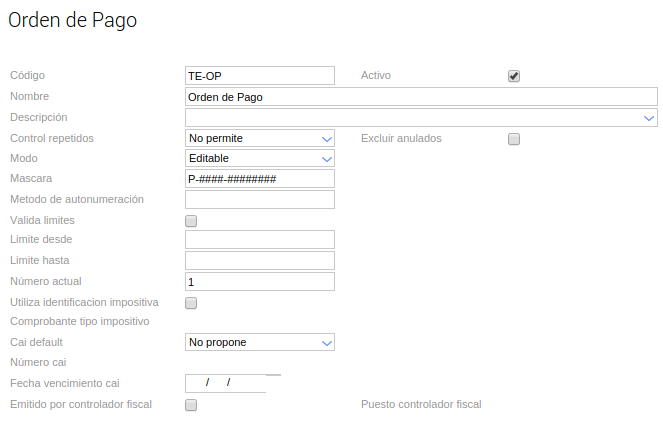Click the Puesto controlador fiscal label

pos(421,405)
